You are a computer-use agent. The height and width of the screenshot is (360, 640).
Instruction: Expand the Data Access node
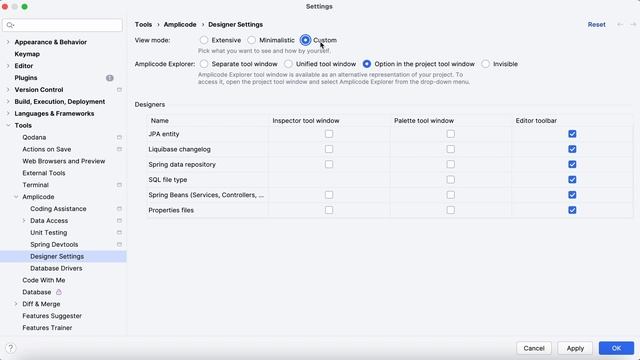pyautogui.click(x=24, y=220)
